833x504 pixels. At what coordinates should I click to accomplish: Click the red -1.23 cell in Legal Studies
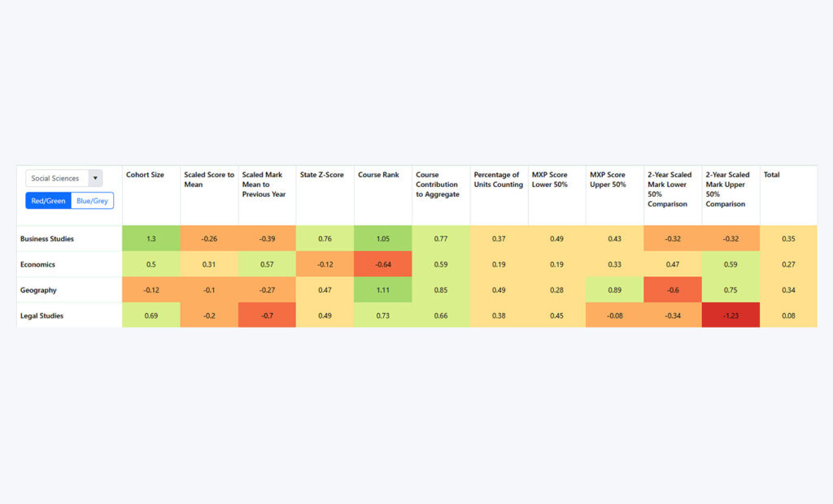click(730, 315)
